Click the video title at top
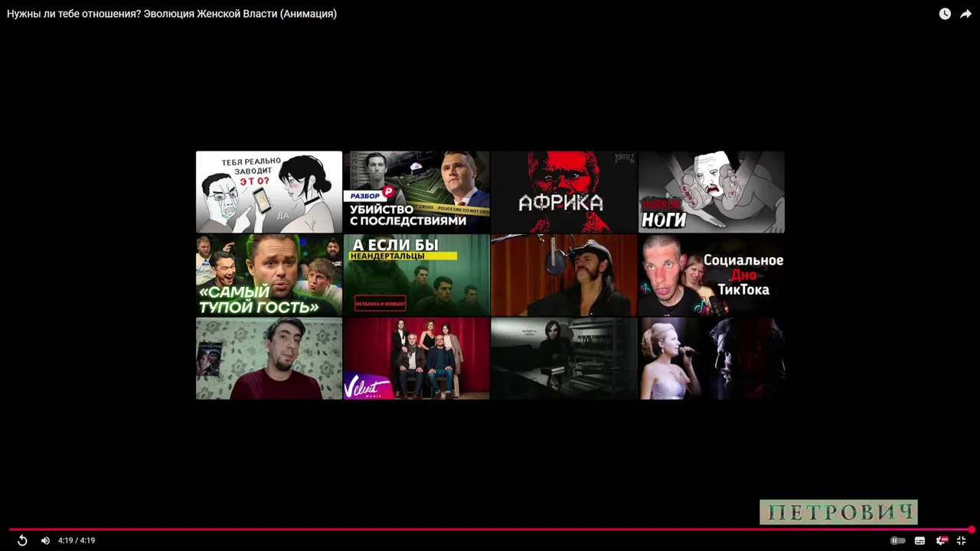The height and width of the screenshot is (551, 980). (171, 14)
